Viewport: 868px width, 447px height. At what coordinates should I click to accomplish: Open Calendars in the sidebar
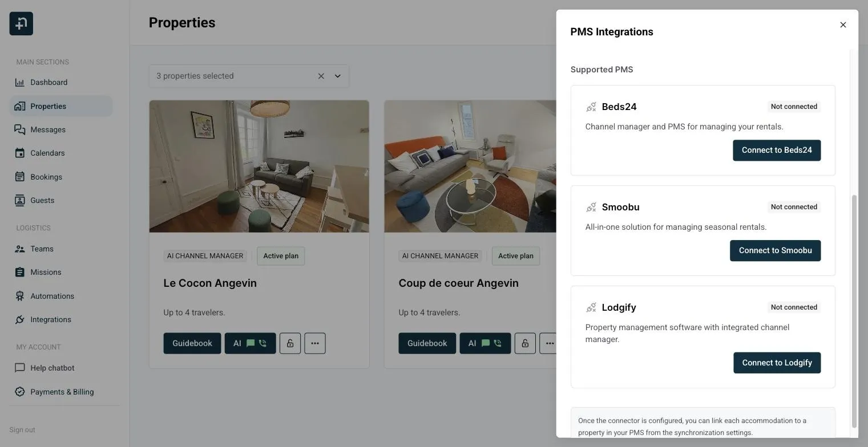(x=60, y=153)
